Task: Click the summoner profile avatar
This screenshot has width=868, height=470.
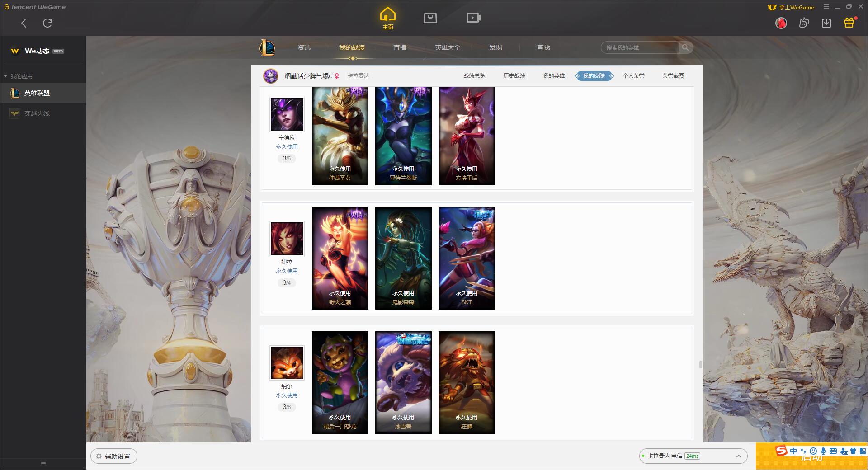Action: point(271,76)
